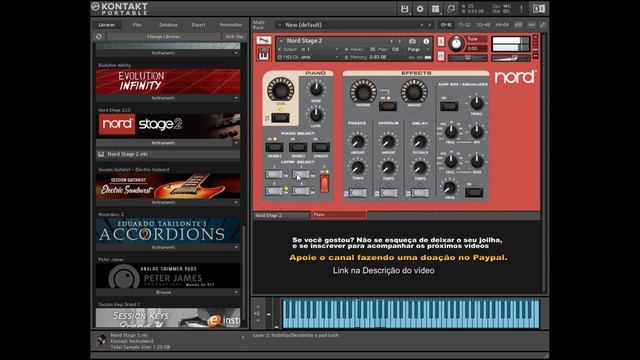The height and width of the screenshot is (360, 640).
Task: Toggle the Piano section on/off switch
Action: (x=280, y=118)
